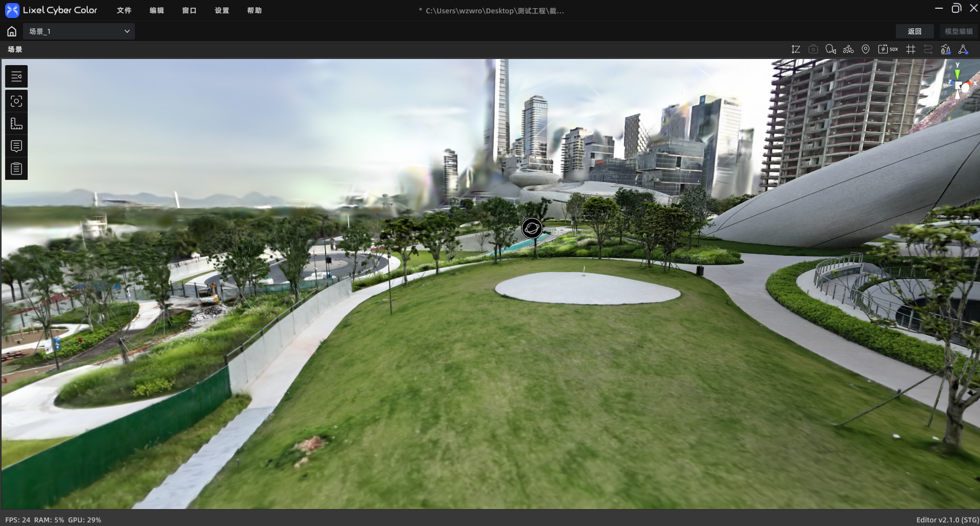Select the ruler measurement tool
This screenshot has width=980, height=526.
pyautogui.click(x=16, y=124)
